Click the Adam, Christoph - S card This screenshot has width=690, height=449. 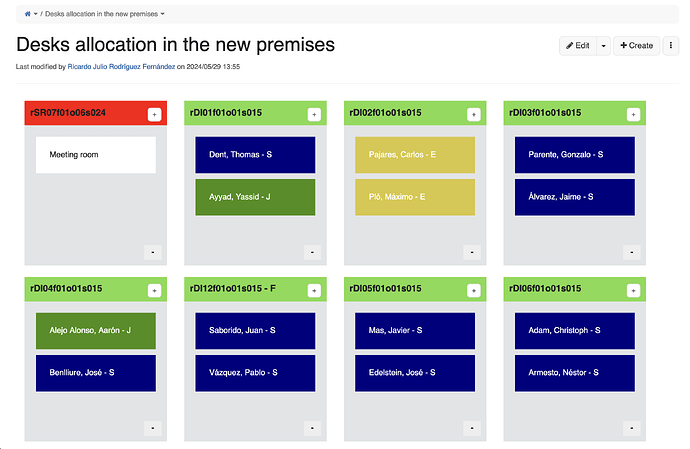click(575, 331)
